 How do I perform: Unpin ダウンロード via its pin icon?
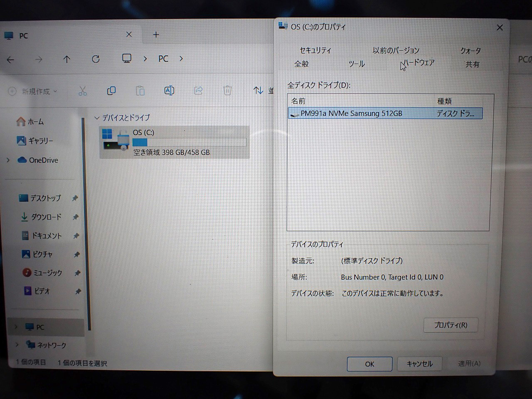tap(76, 217)
